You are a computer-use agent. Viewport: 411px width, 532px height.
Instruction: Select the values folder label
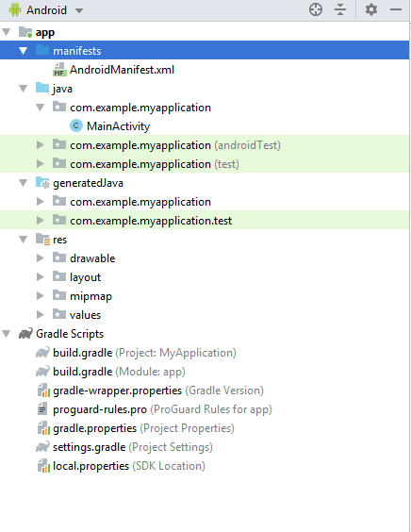tap(86, 316)
